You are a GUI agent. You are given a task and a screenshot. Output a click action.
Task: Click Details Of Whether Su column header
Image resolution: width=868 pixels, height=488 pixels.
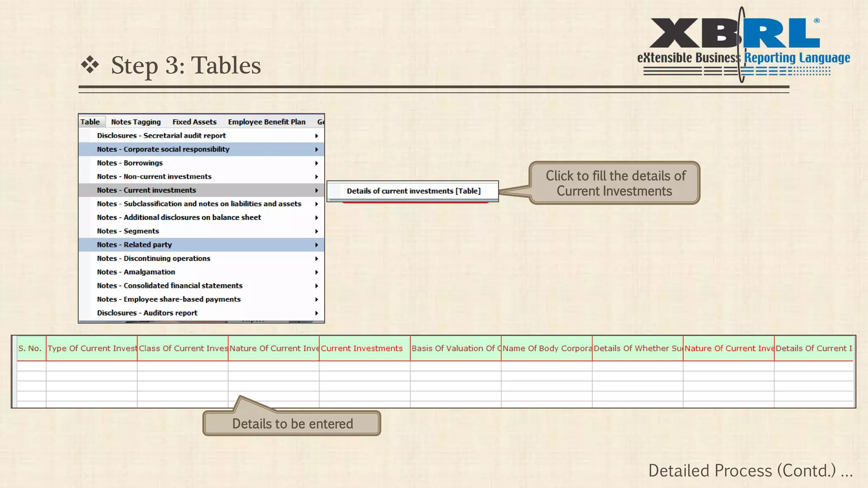tap(637, 348)
